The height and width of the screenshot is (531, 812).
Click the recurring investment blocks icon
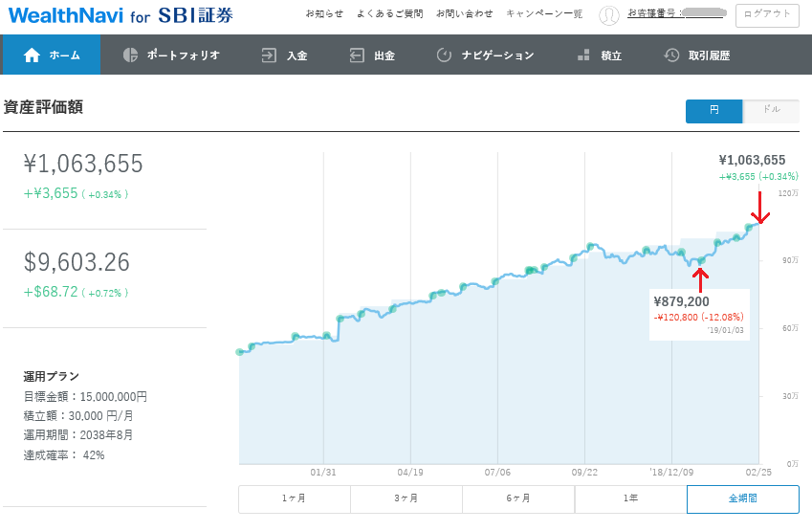[583, 55]
